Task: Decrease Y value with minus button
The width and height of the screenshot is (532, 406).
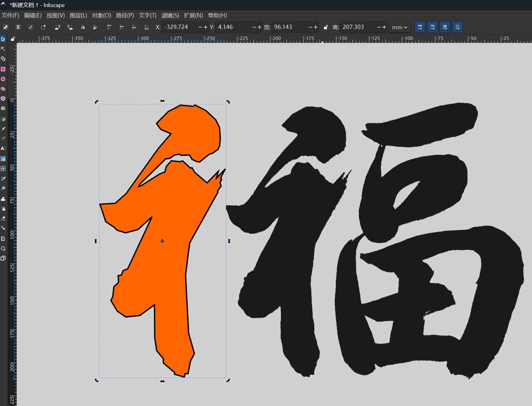Action: pos(254,27)
